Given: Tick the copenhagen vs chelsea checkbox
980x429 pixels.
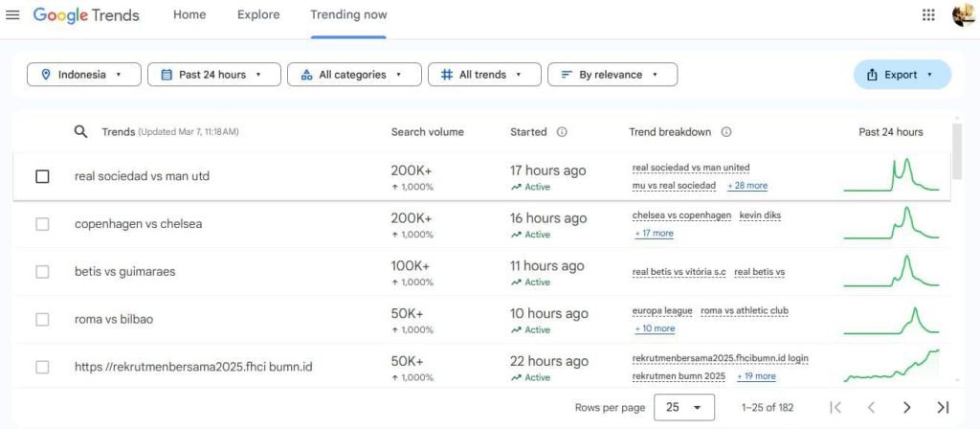Looking at the screenshot, I should (42, 224).
